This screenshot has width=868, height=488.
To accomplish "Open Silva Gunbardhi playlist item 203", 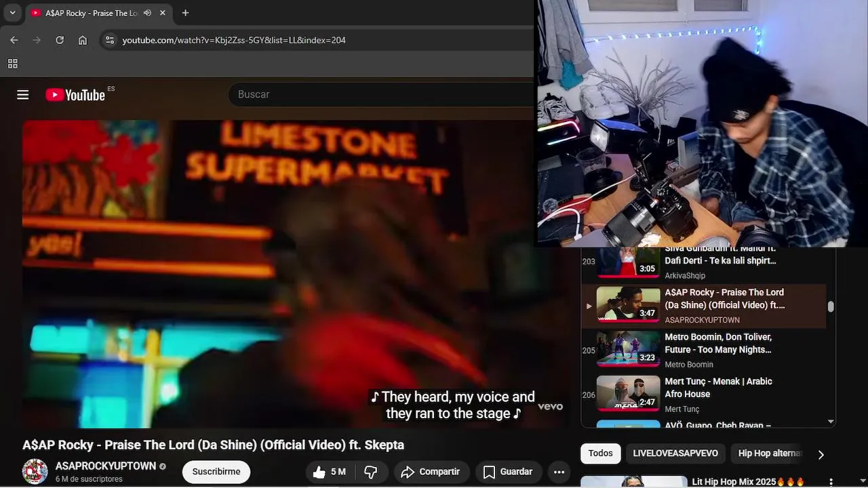I will pos(704,263).
